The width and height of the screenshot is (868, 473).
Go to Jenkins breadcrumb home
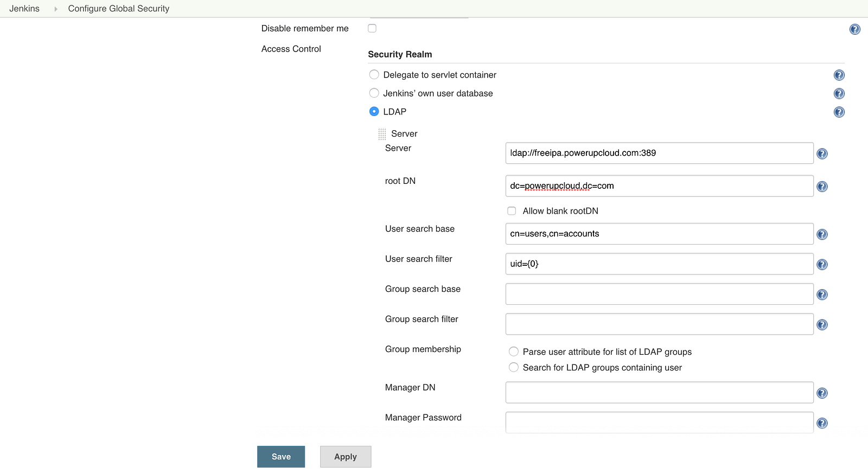[24, 9]
